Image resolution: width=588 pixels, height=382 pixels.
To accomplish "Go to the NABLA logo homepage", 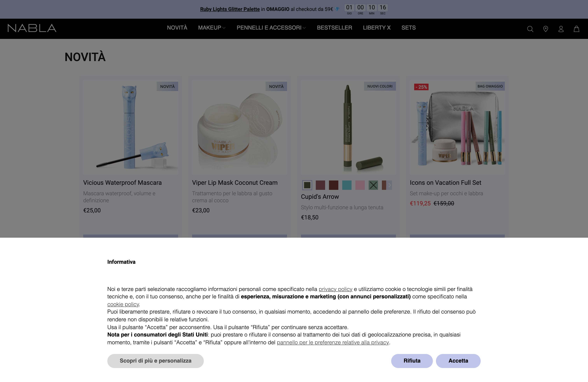I will [32, 28].
